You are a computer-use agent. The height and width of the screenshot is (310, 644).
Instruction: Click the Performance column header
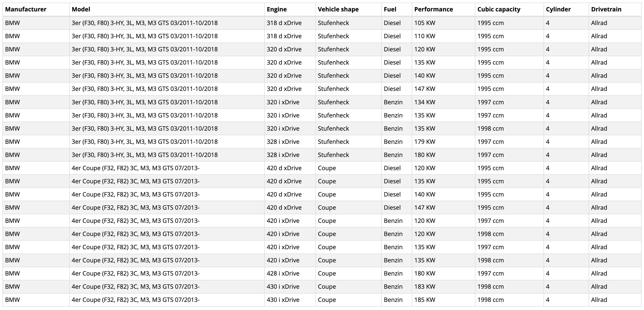coord(433,9)
